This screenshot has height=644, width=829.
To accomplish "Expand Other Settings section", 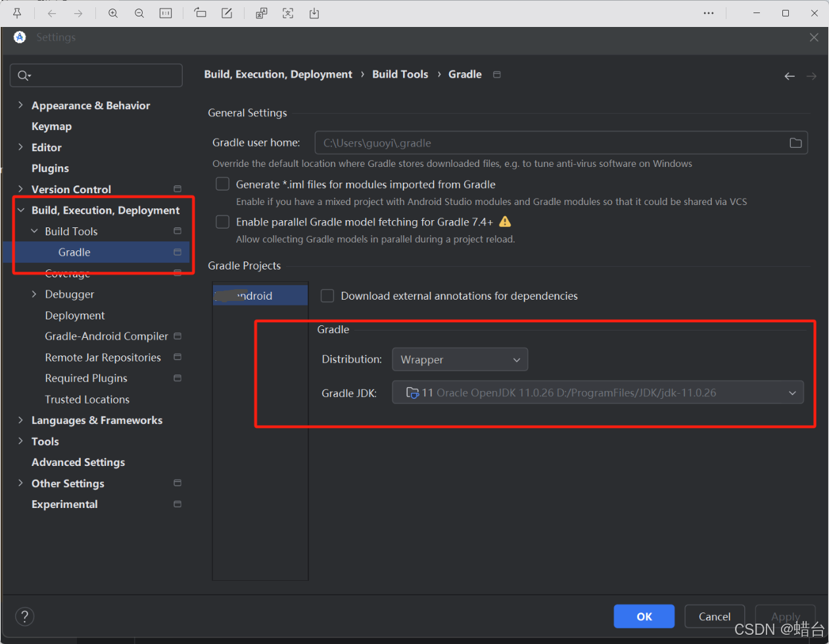I will (20, 483).
